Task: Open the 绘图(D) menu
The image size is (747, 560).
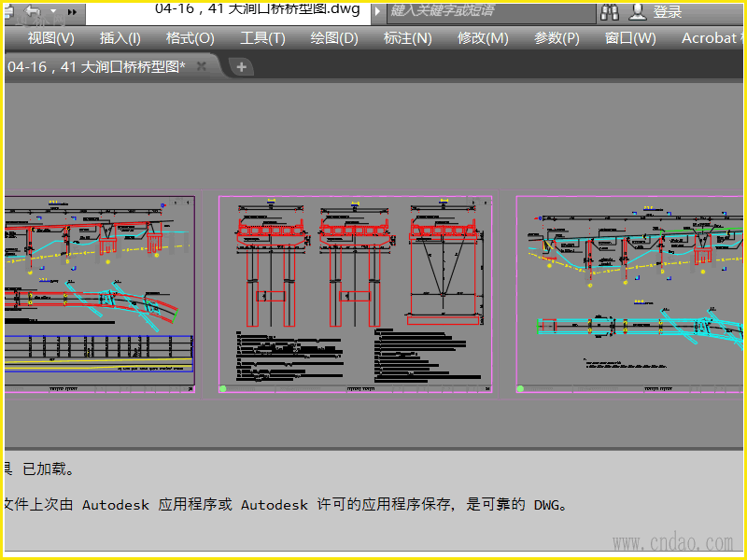Action: [x=334, y=38]
